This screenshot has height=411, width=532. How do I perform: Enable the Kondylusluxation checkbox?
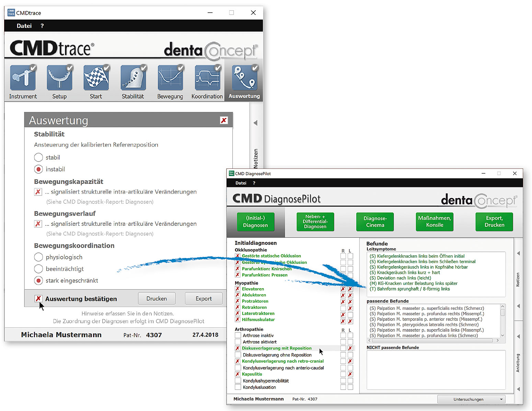[238, 387]
